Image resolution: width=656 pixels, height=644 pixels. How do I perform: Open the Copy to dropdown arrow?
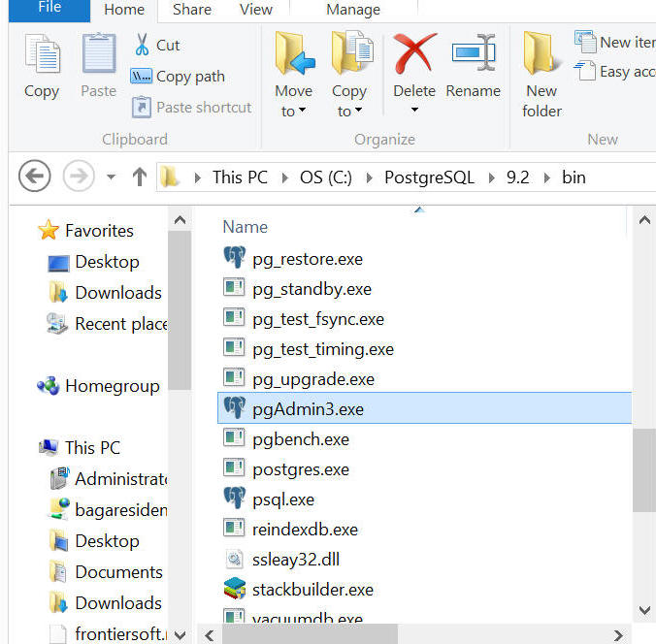pyautogui.click(x=358, y=110)
